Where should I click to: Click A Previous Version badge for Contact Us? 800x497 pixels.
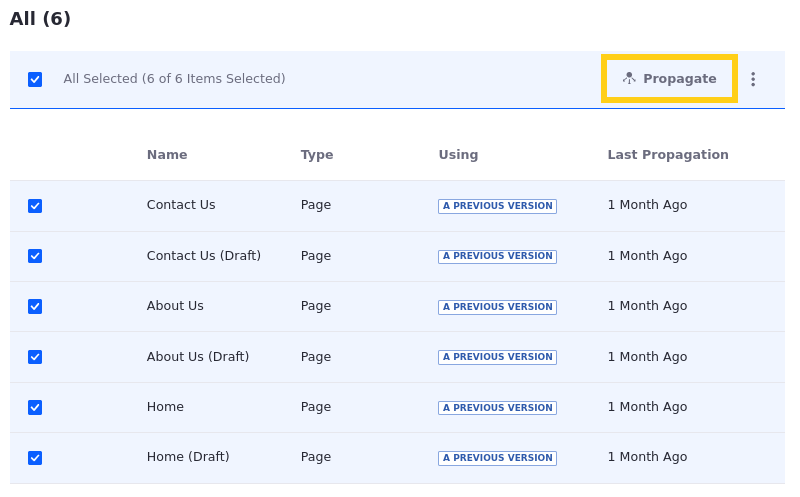[x=497, y=206]
